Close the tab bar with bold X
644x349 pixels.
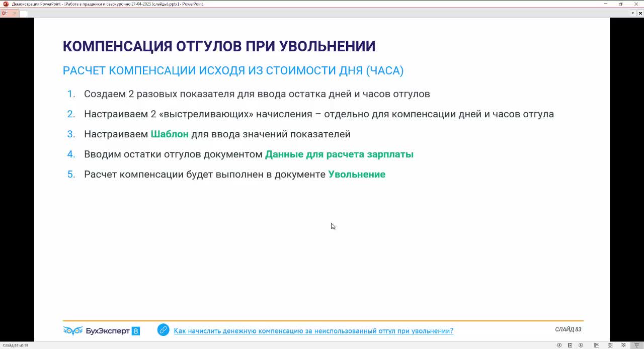(x=640, y=13)
